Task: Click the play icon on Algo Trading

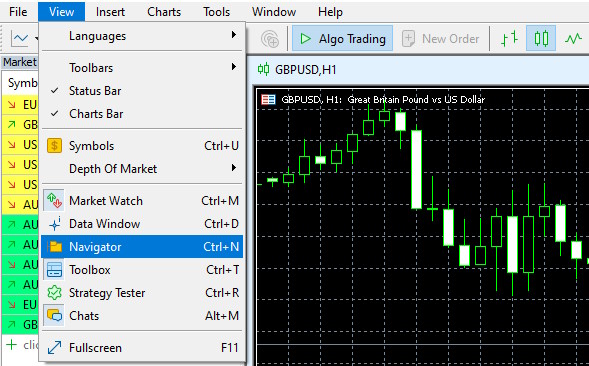Action: pos(305,38)
